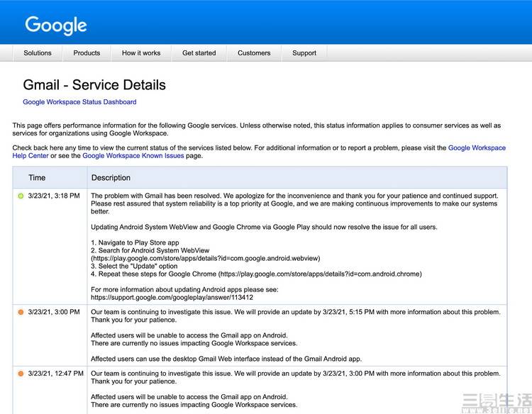Open the Customers menu

pyautogui.click(x=254, y=53)
